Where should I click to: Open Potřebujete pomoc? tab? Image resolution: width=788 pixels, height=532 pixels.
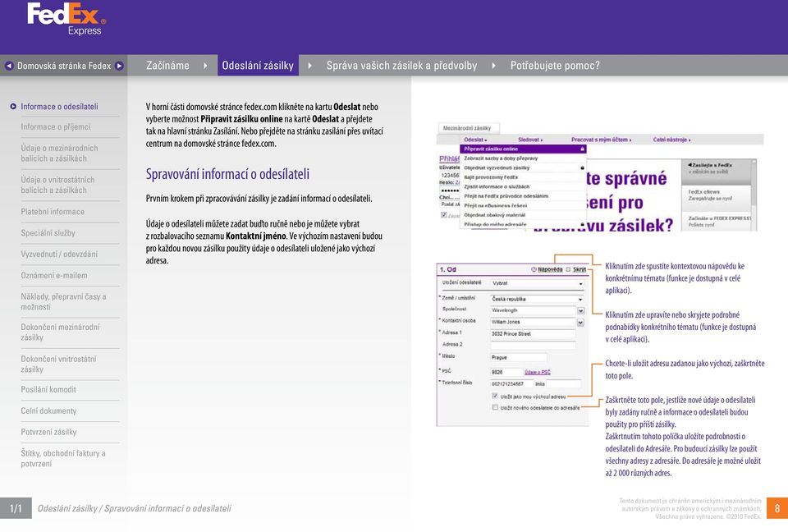pos(555,66)
